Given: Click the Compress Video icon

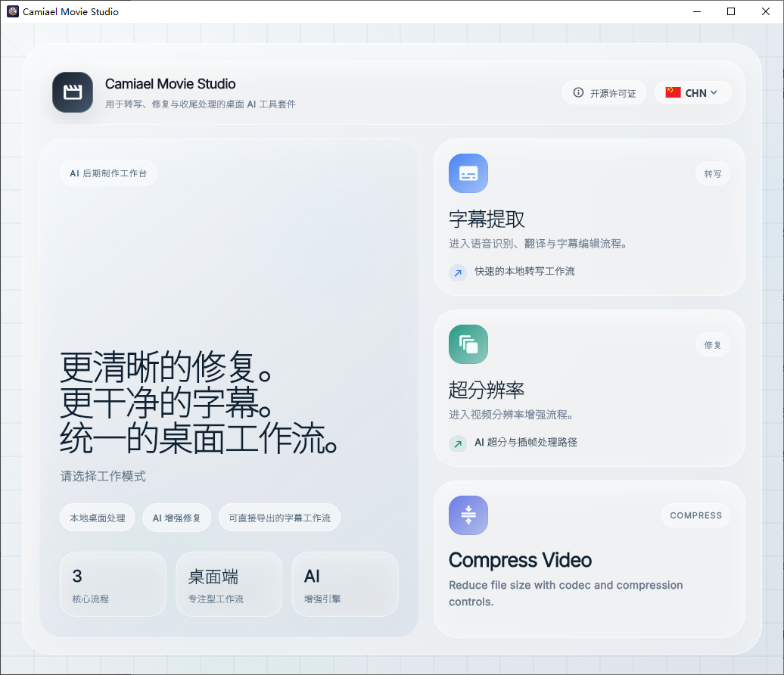Looking at the screenshot, I should pos(468,515).
